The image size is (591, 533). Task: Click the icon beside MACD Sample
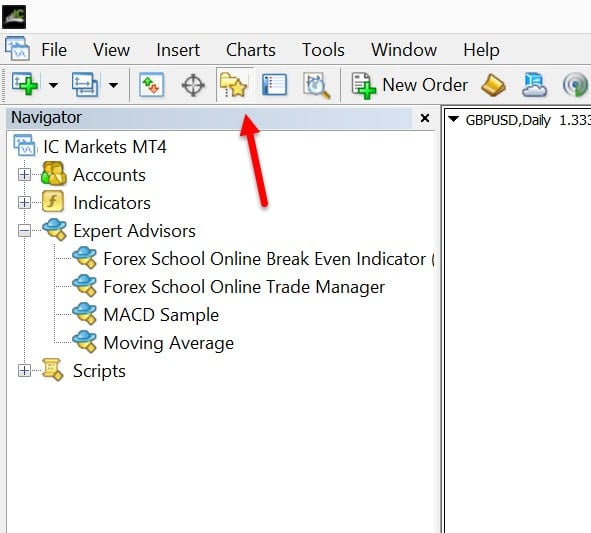[84, 314]
